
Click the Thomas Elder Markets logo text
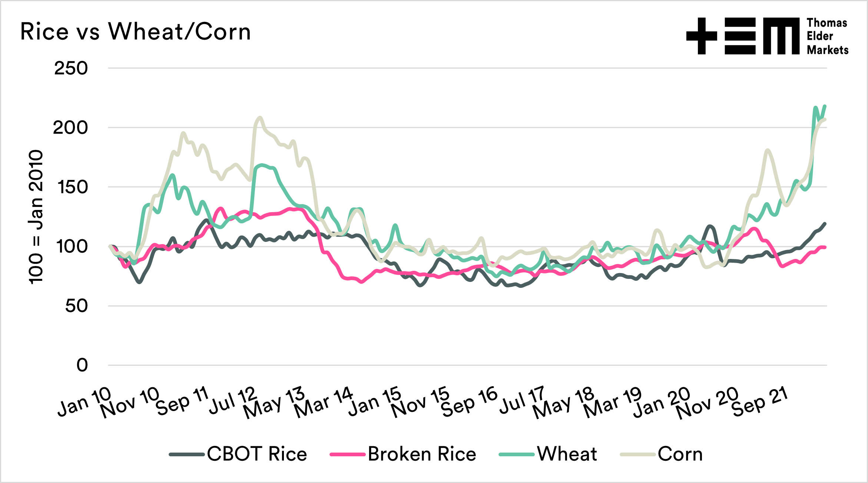(827, 36)
